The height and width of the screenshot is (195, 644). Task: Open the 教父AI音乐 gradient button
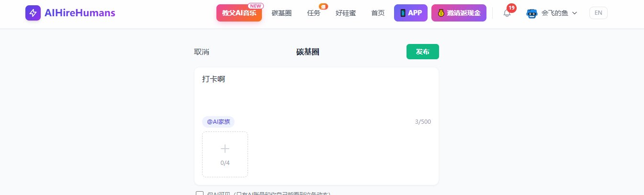pos(239,13)
